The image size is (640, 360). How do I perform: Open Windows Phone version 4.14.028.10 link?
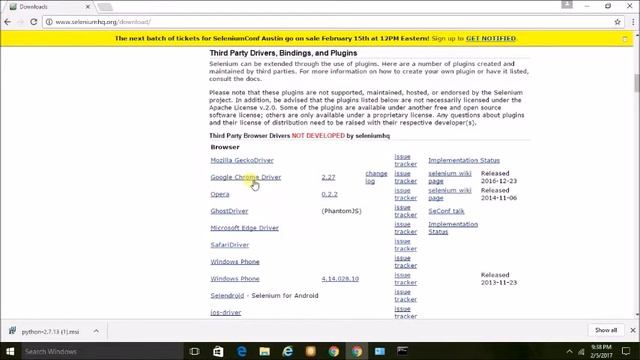point(340,279)
